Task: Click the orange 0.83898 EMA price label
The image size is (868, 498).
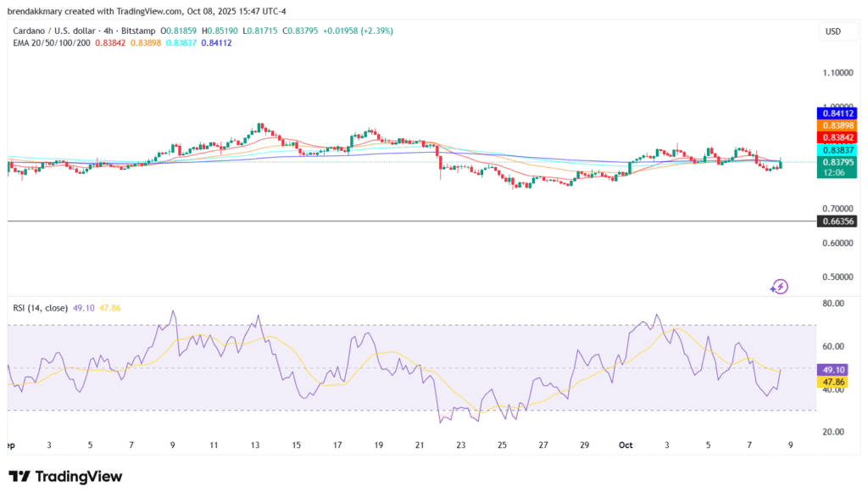Action: point(837,125)
